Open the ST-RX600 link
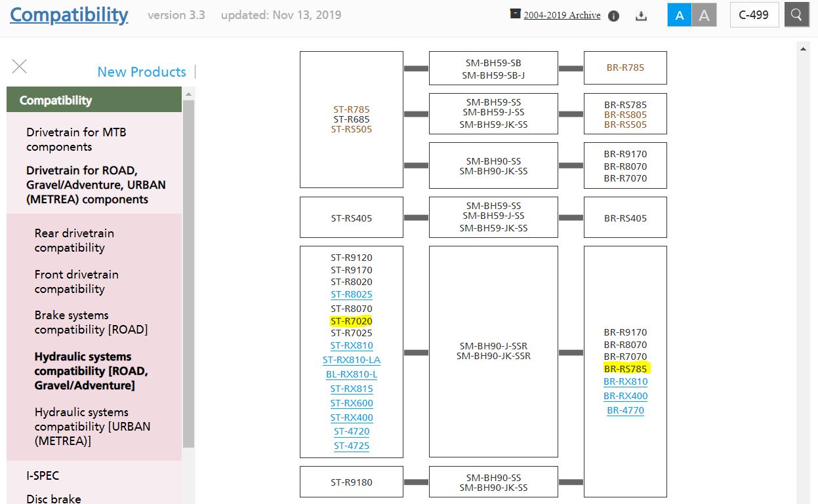 point(352,403)
